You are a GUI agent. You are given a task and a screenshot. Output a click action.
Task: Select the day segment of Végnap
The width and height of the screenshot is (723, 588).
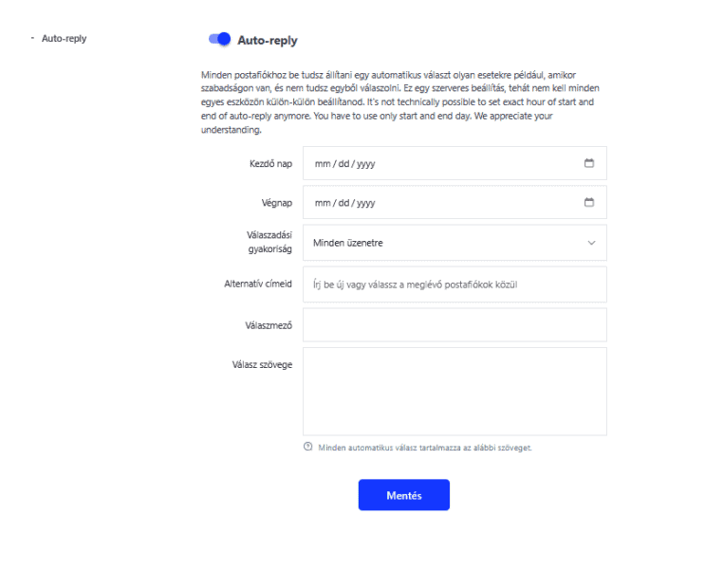[343, 203]
